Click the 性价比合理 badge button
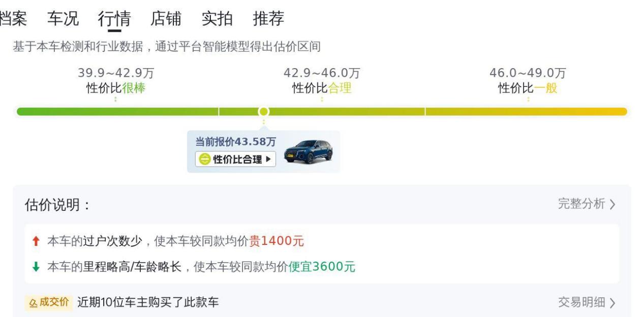 235,160
